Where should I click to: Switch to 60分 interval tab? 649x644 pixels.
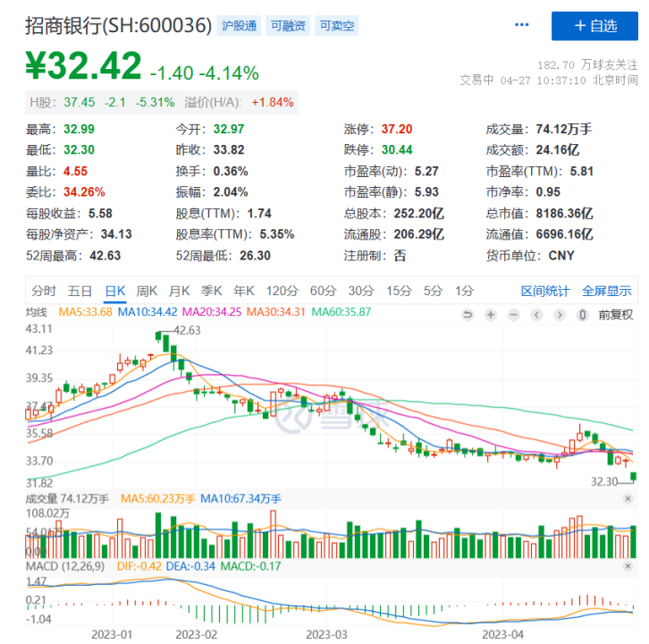324,292
